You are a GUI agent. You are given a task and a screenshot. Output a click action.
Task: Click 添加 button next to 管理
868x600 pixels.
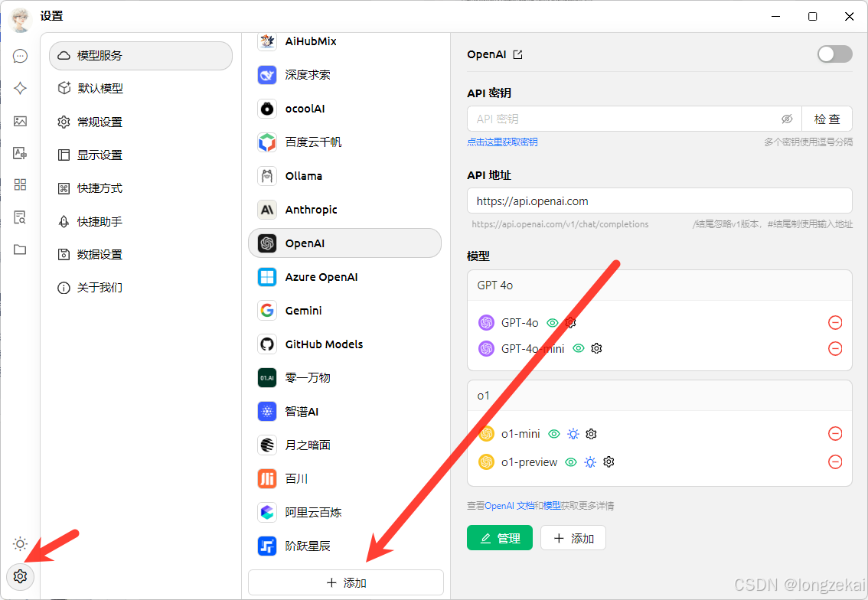[x=573, y=538]
